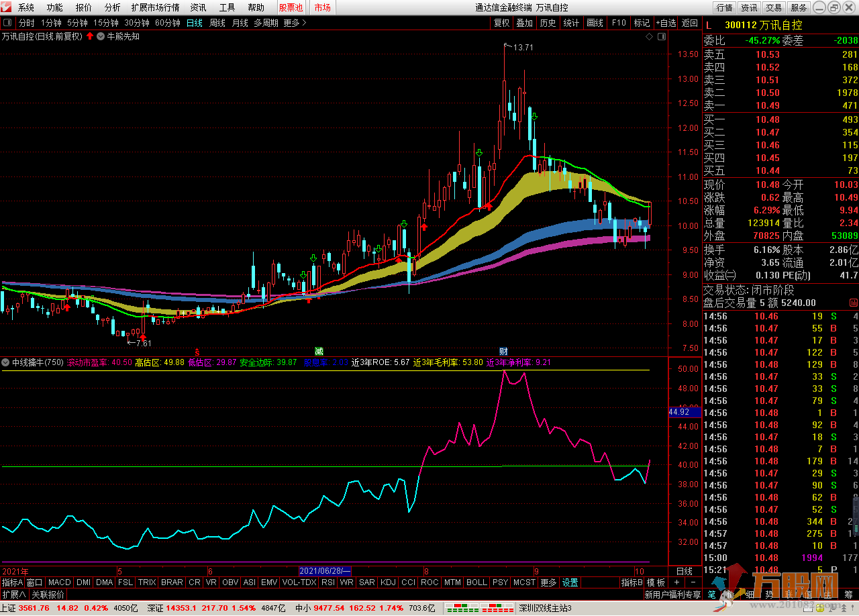Viewport: 859px width, 616px height.
Task: Click the green down-arrow signal near 12.00
Action: pyautogui.click(x=534, y=117)
